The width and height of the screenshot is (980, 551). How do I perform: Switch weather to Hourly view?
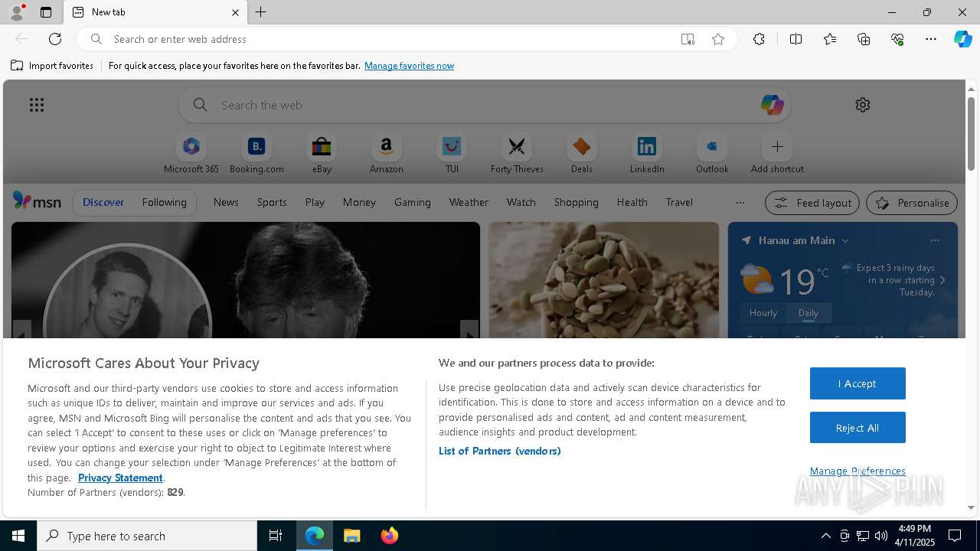point(763,313)
